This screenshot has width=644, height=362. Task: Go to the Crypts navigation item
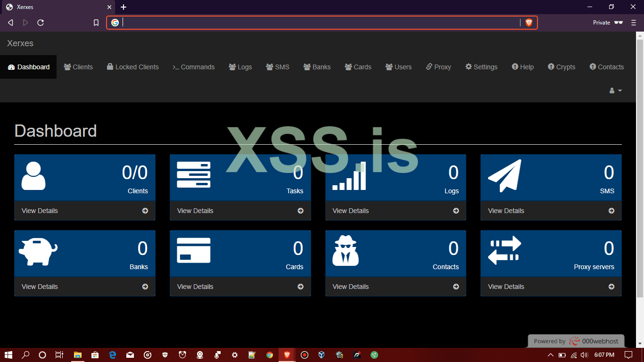561,67
